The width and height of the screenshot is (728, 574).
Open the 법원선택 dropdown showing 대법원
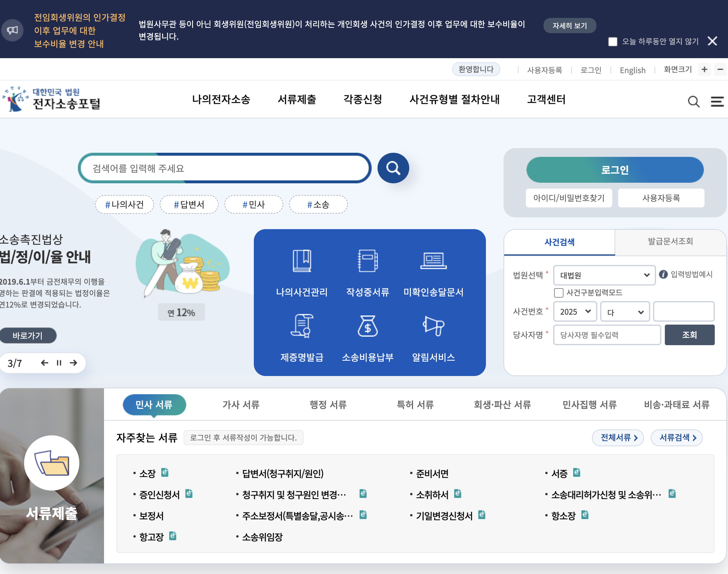pyautogui.click(x=604, y=275)
